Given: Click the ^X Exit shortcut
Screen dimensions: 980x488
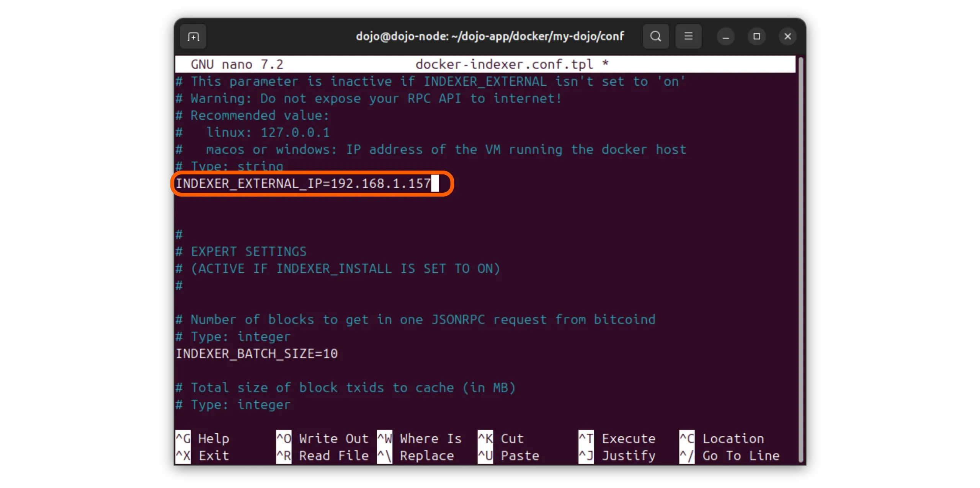Looking at the screenshot, I should point(203,455).
